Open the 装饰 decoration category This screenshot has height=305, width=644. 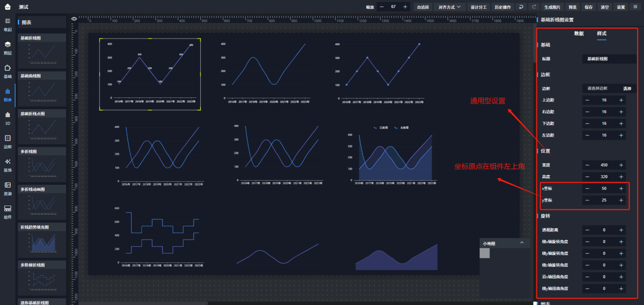pos(8,164)
